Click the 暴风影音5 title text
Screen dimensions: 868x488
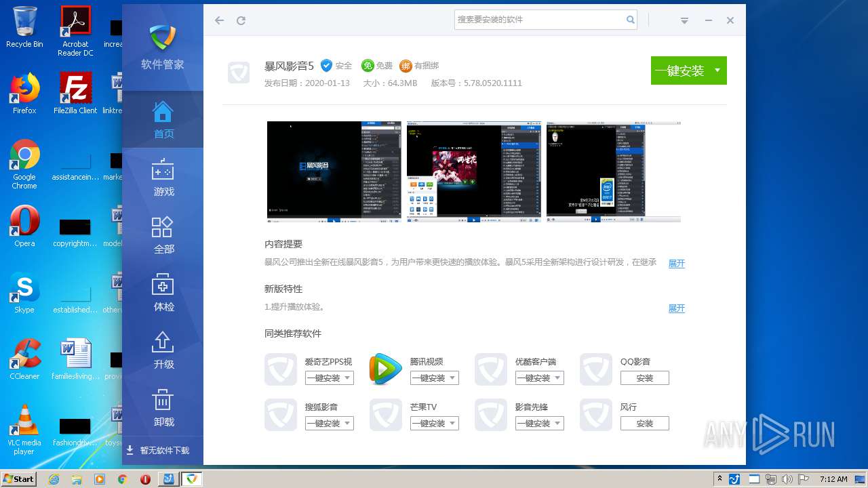[289, 66]
